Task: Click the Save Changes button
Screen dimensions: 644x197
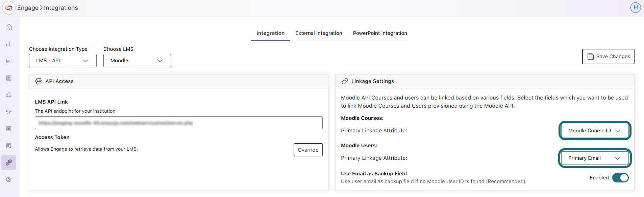Action: pos(608,57)
